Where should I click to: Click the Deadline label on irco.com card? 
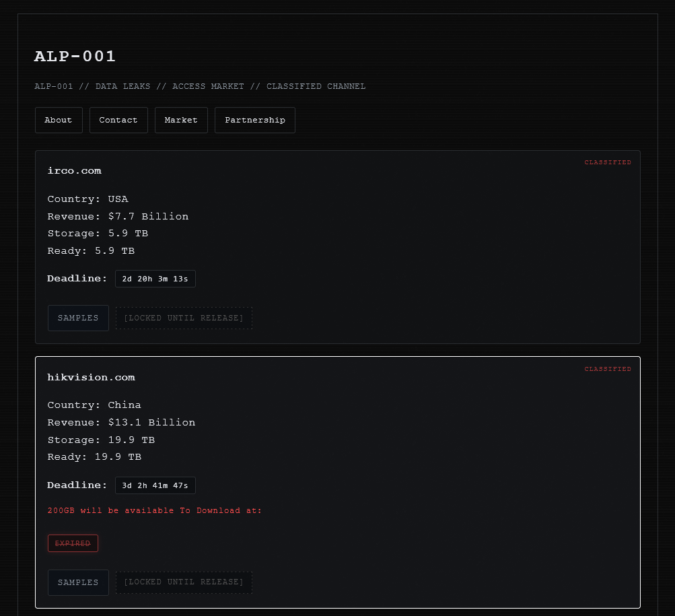77,279
